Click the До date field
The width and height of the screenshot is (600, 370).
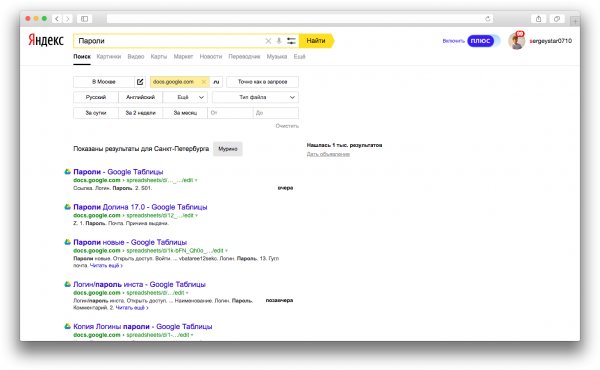(x=276, y=113)
